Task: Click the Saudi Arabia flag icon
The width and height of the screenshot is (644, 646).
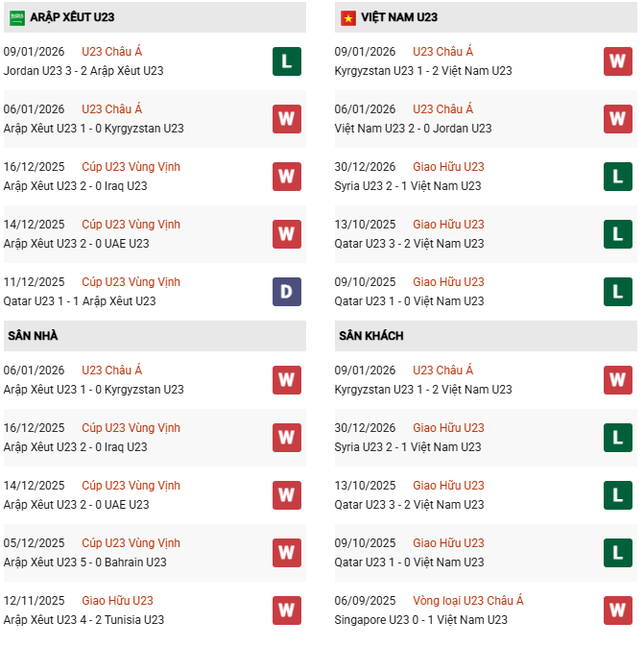Action: [x=17, y=17]
